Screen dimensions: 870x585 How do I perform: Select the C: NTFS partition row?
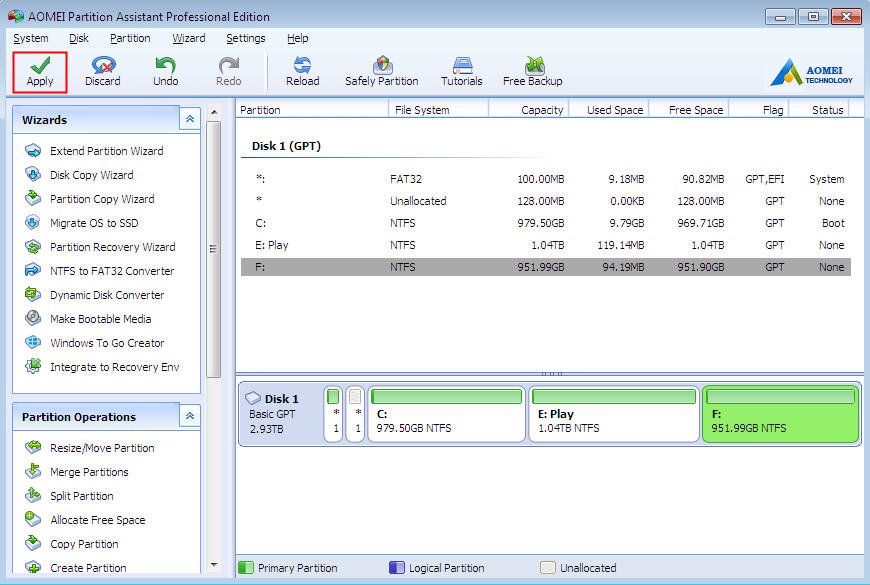(545, 223)
